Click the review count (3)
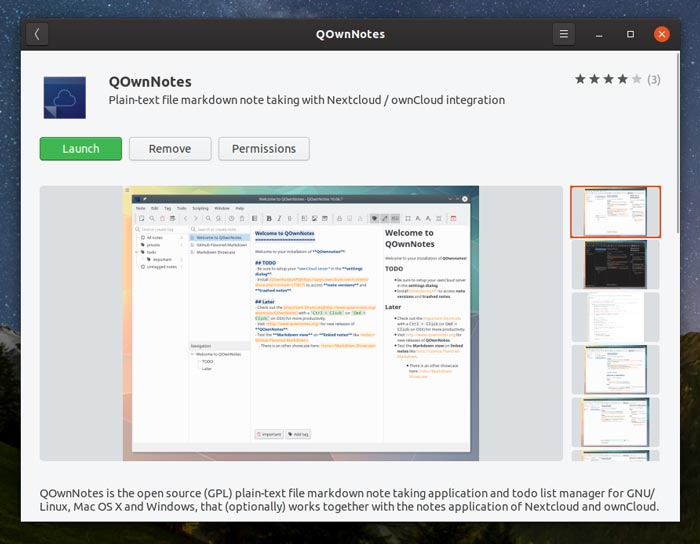Image resolution: width=700 pixels, height=544 pixels. (654, 79)
